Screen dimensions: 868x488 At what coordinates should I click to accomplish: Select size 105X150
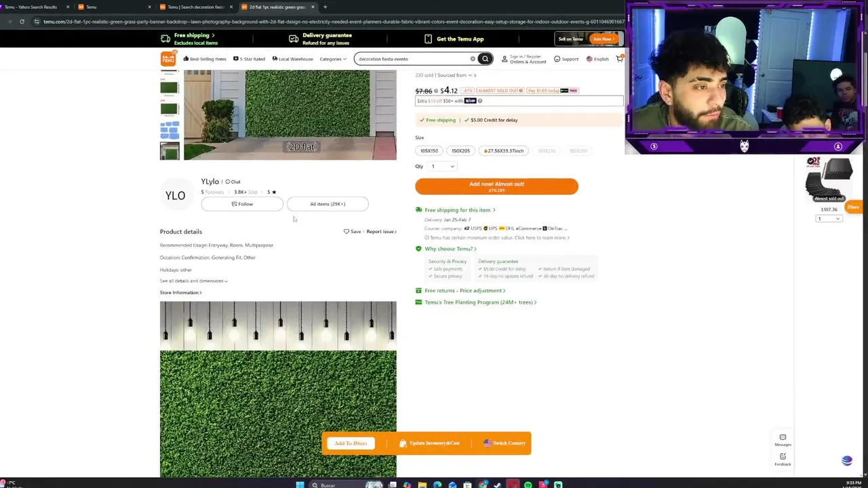429,150
